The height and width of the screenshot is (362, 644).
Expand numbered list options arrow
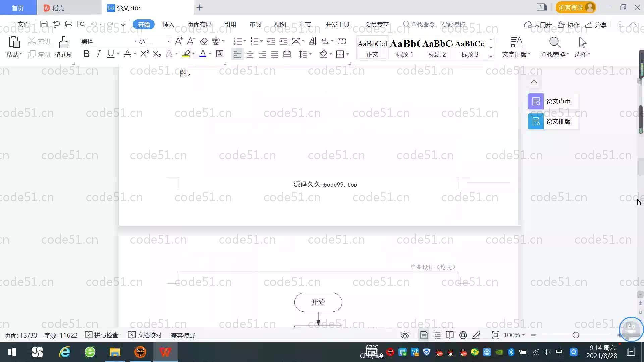click(x=261, y=41)
